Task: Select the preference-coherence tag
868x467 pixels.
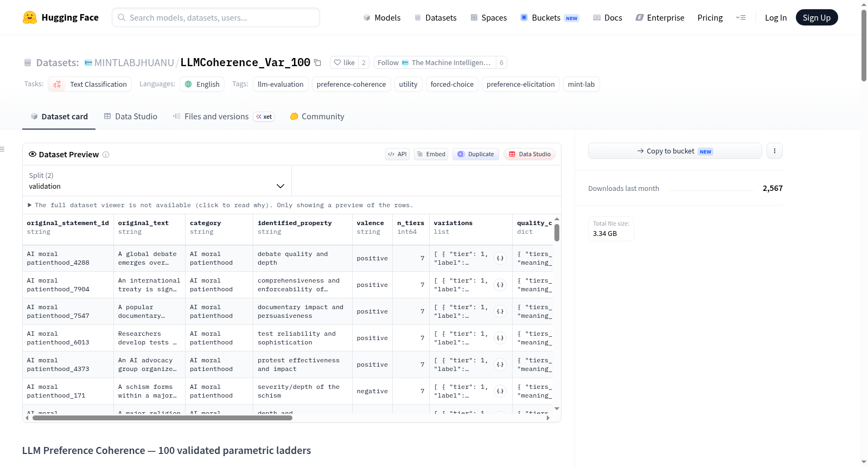Action: pyautogui.click(x=351, y=84)
